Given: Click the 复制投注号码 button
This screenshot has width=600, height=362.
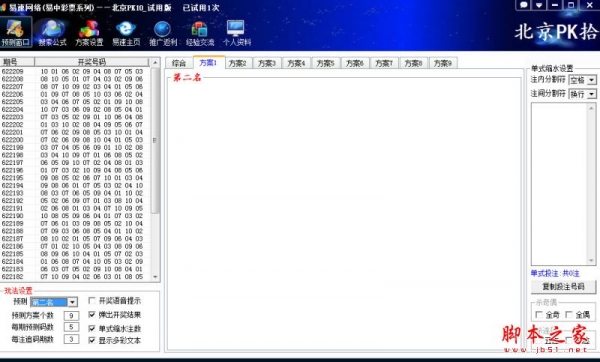Looking at the screenshot, I should (x=563, y=287).
